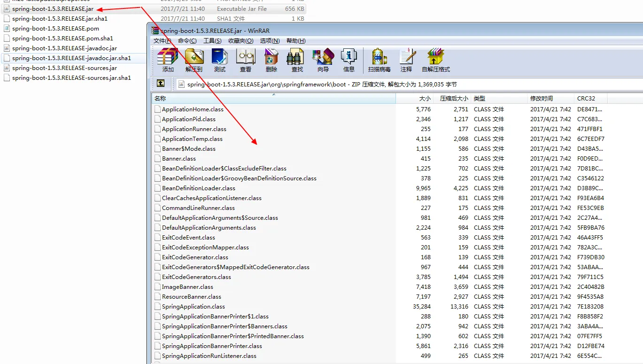Select ExitCodeExceptionMapper.class file name
643x364 pixels.
(205, 248)
